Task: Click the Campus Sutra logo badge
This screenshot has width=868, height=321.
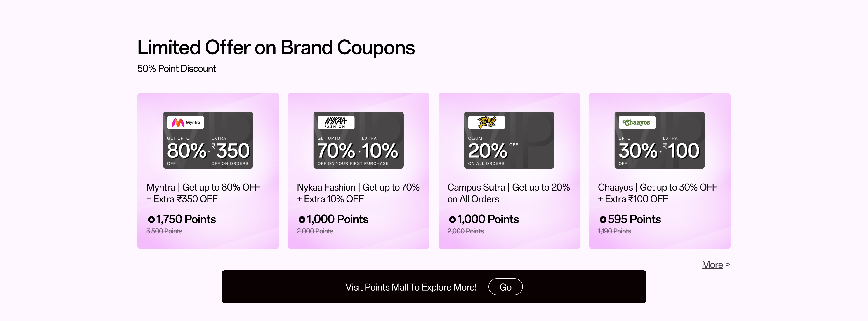Action: (x=486, y=123)
